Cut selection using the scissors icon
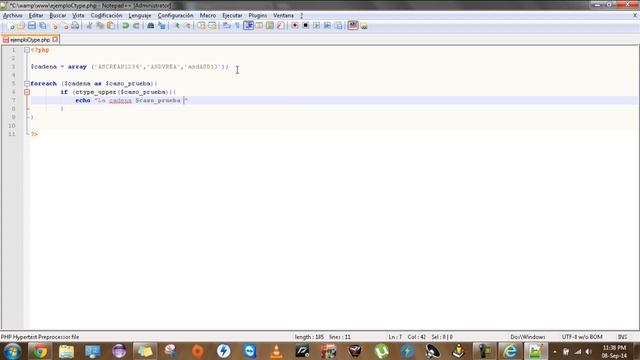The width and height of the screenshot is (640, 360). [x=89, y=26]
